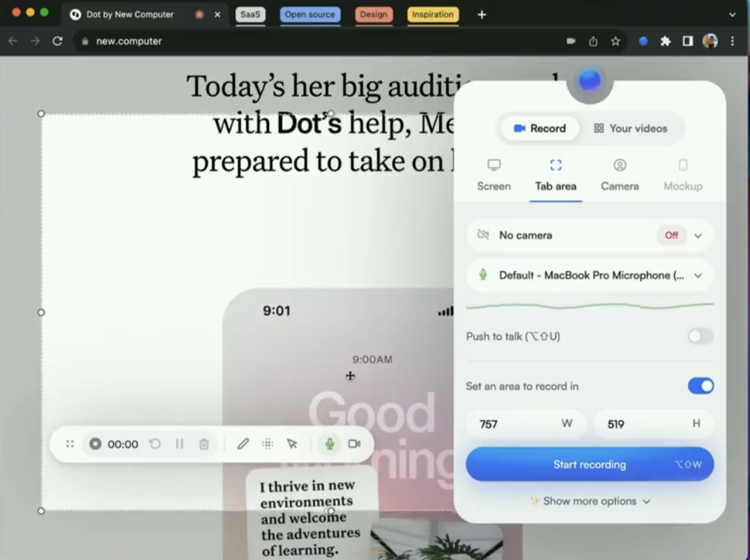Image resolution: width=750 pixels, height=560 pixels.
Task: Open the Your videos tab
Action: click(x=630, y=129)
